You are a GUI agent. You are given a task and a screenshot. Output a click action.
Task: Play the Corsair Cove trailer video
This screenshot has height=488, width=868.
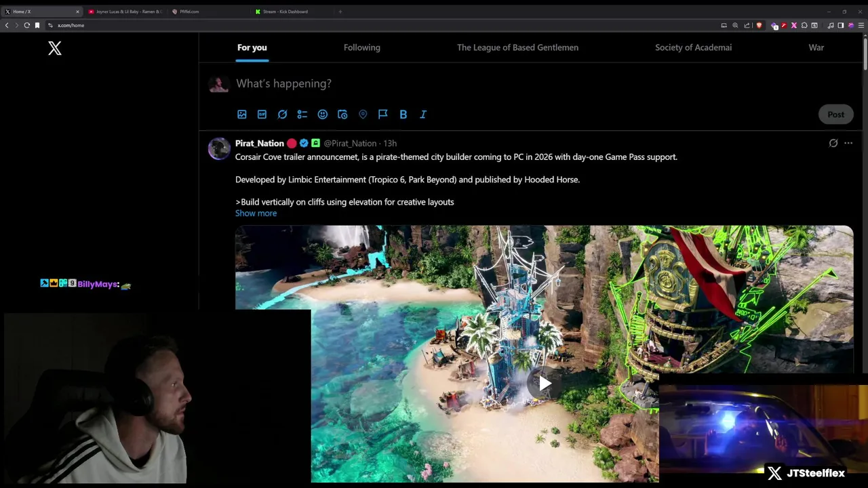[545, 384]
